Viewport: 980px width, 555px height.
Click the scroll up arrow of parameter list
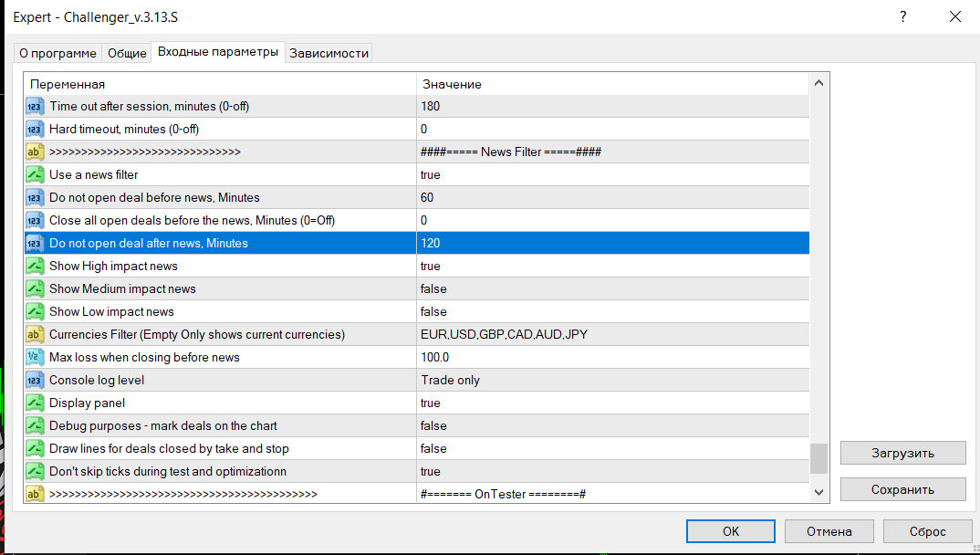click(818, 83)
